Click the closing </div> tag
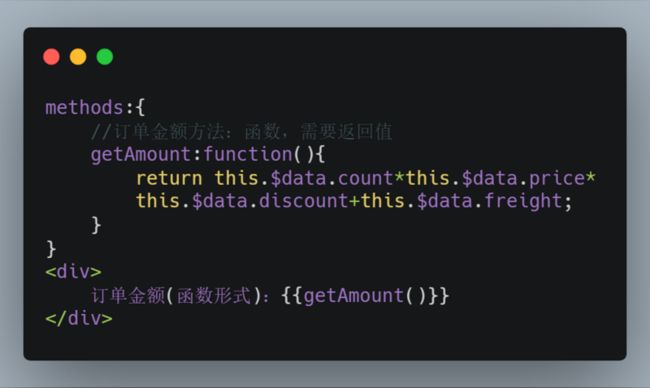The height and width of the screenshot is (388, 650). click(x=79, y=319)
